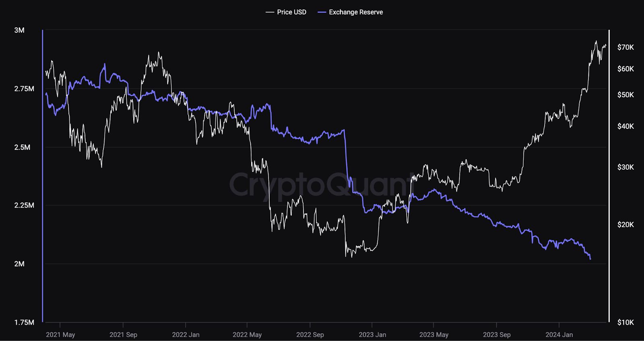Click the CryptoQuant watermark in the chart
The image size is (644, 341).
[x=322, y=185]
